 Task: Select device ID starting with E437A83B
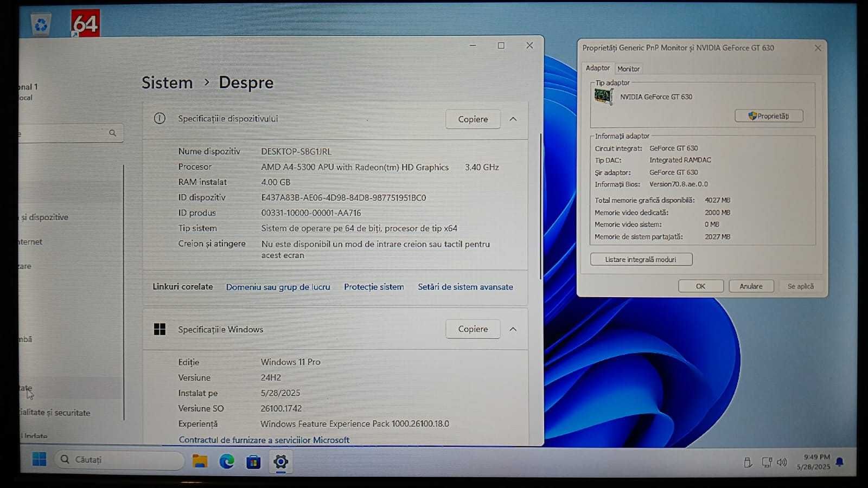pos(343,198)
